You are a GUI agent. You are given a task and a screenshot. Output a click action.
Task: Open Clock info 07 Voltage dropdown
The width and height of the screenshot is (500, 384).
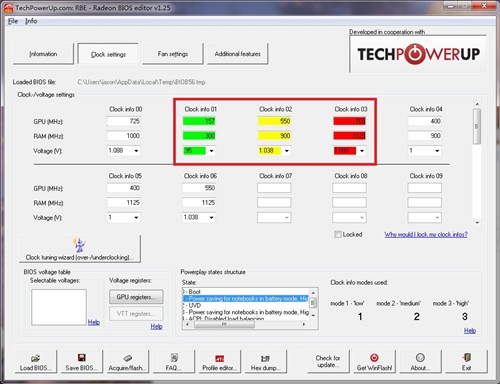(x=287, y=217)
